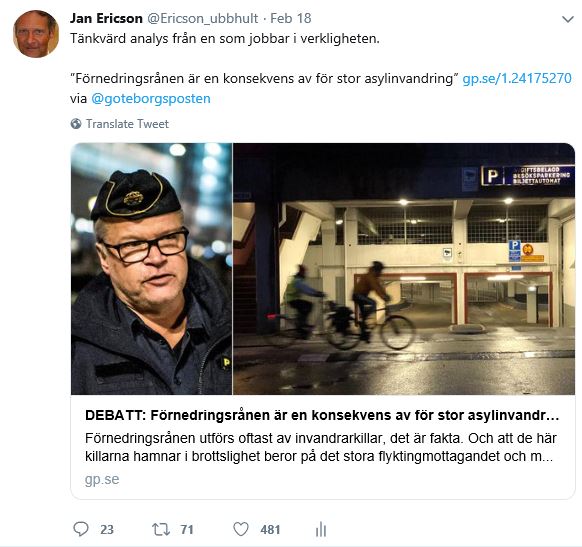
Task: Like the tweet with the heart icon
Action: point(241,529)
